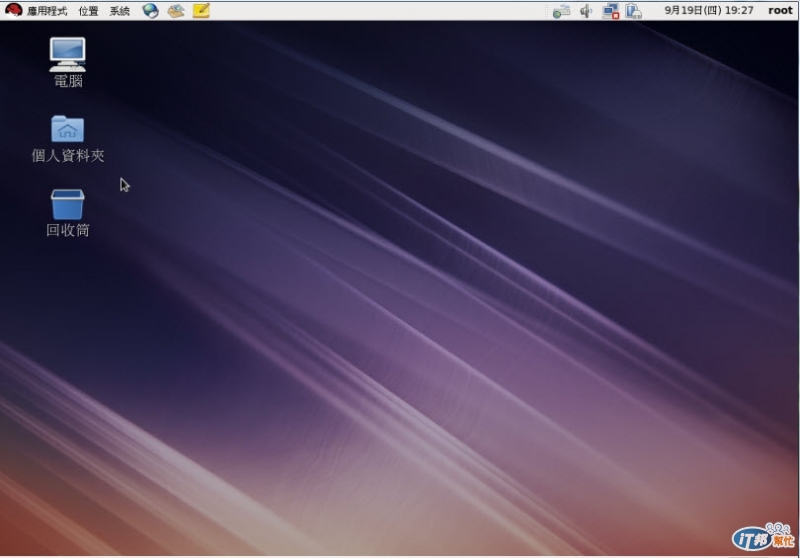
Task: Select the 電腦 computer desktop icon
Action: (x=67, y=62)
